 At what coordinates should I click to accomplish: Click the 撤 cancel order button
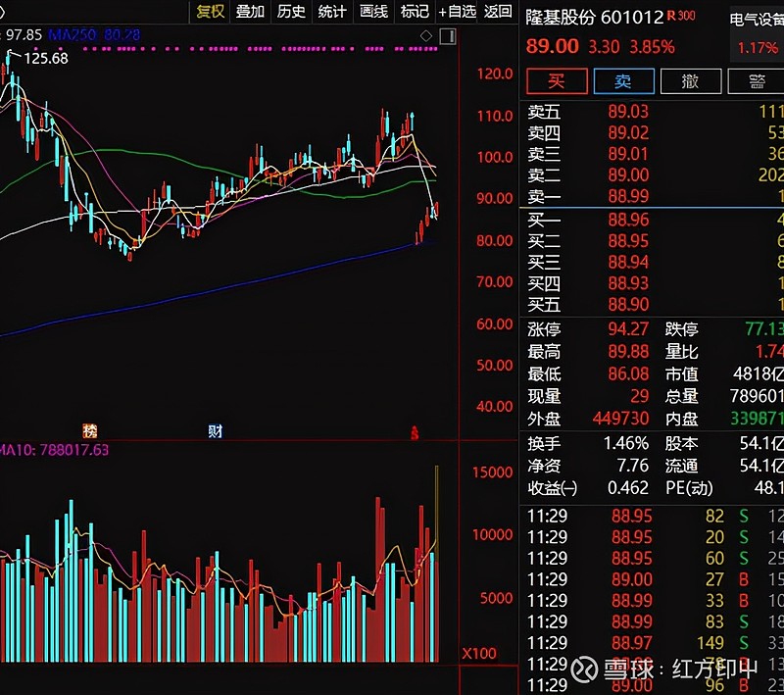point(691,81)
